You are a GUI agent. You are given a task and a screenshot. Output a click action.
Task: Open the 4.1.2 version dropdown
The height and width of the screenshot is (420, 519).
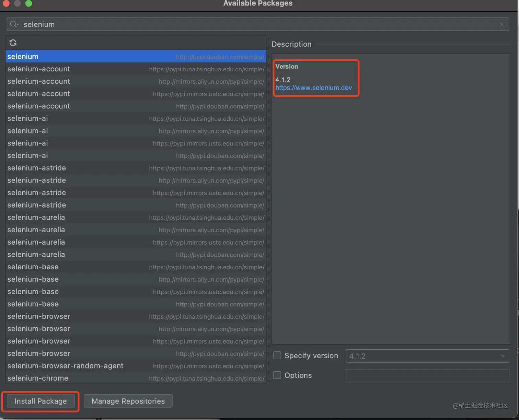coord(427,356)
